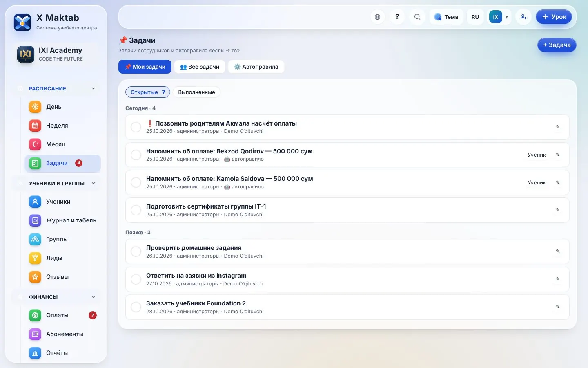The image size is (588, 368).
Task: Select the IXI Academy organization card
Action: 56,54
